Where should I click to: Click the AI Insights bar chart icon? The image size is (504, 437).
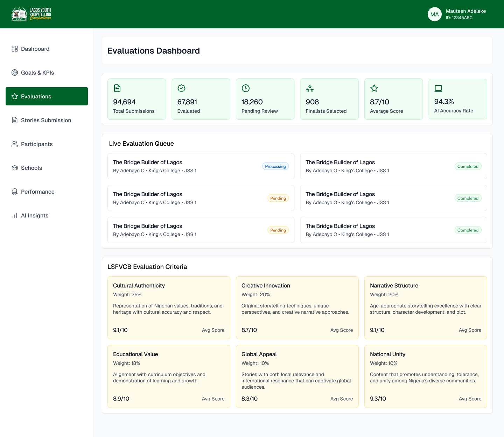coord(15,215)
